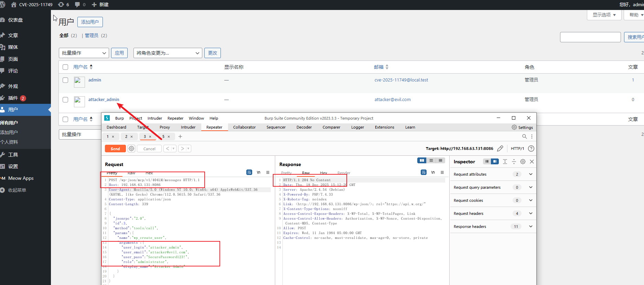Open the Dashboard tab in Burp

(116, 127)
